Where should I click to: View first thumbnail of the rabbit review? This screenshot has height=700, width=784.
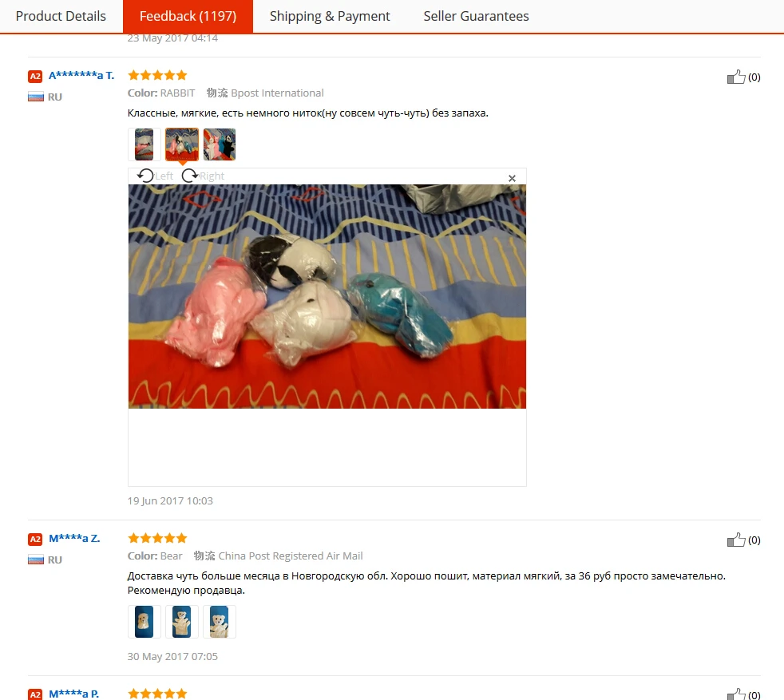tap(144, 144)
